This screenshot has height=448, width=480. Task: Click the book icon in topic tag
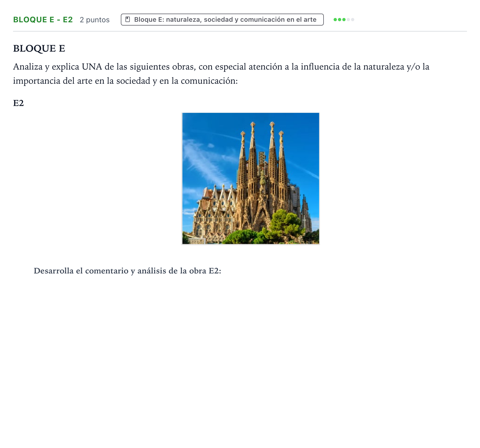(128, 20)
